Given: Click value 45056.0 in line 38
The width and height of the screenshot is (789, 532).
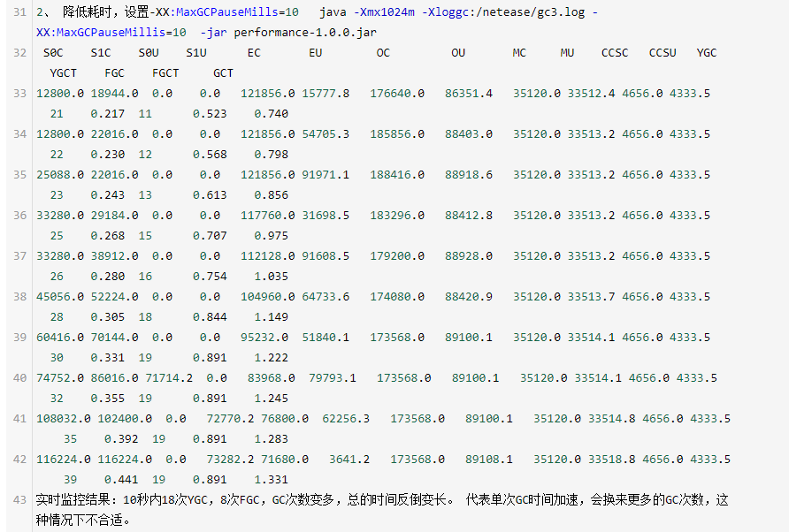Looking at the screenshot, I should coord(60,297).
